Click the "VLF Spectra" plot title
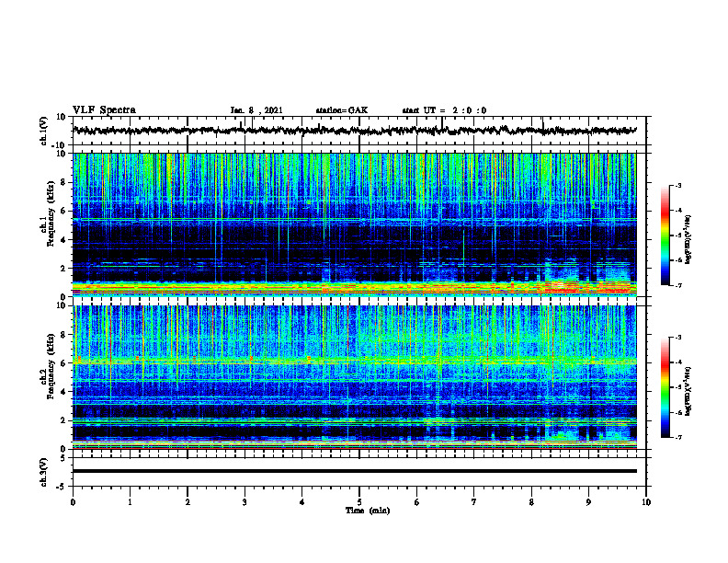 104,110
